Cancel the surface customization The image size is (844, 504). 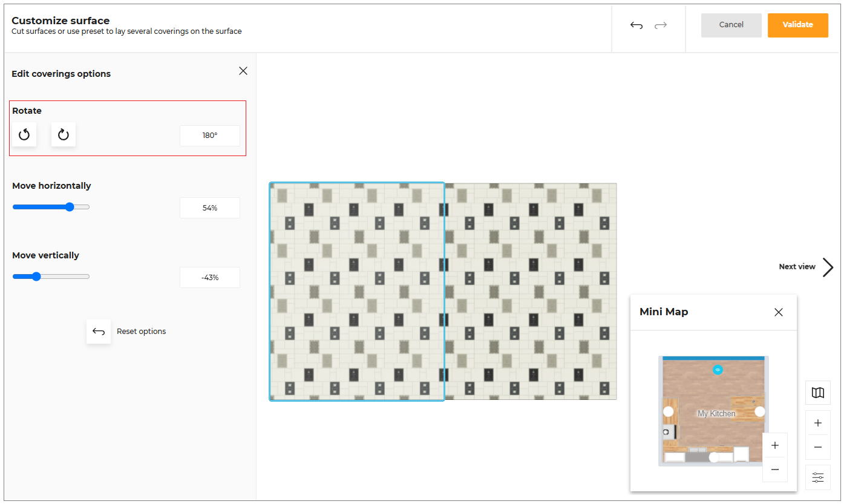(731, 25)
